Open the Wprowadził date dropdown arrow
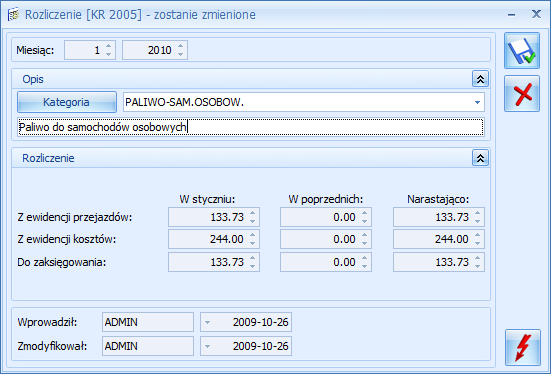This screenshot has height=374, width=551. tap(207, 322)
